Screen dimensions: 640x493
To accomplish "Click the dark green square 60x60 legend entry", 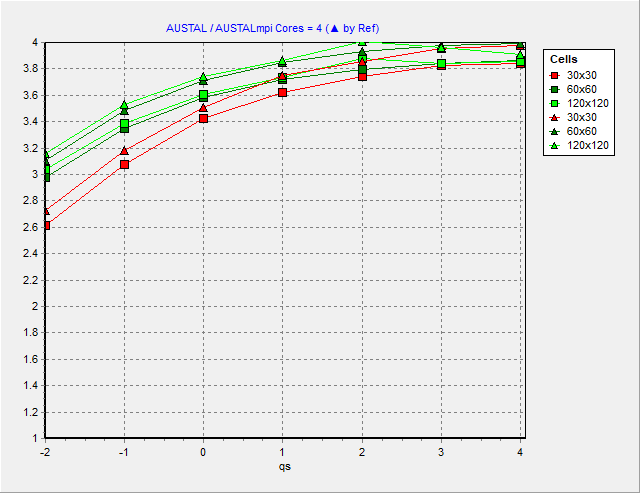I will click(x=574, y=89).
